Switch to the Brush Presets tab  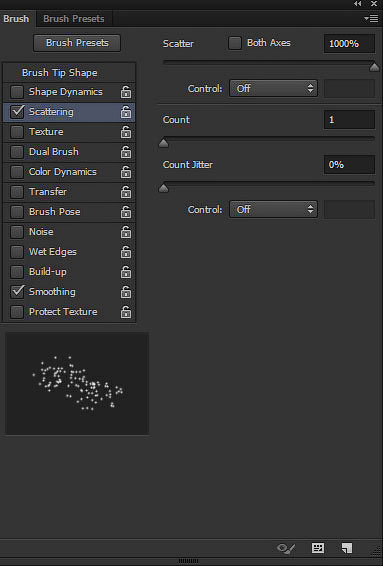click(74, 19)
